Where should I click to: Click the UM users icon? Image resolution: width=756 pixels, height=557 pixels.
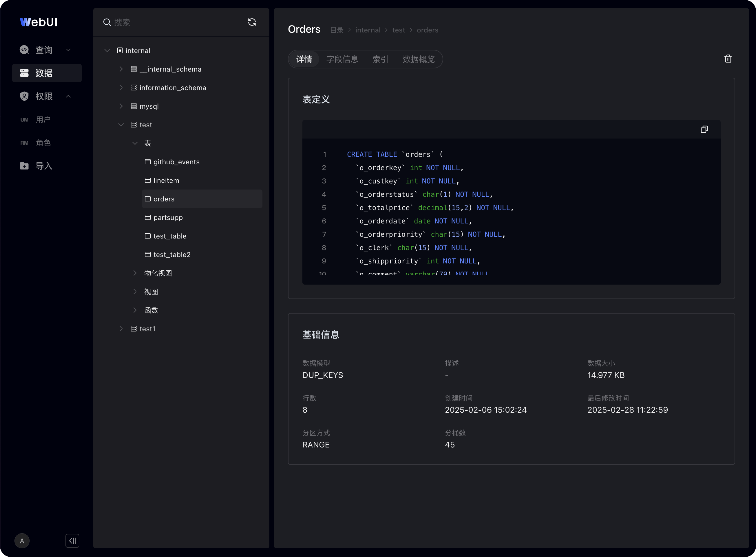(x=24, y=120)
